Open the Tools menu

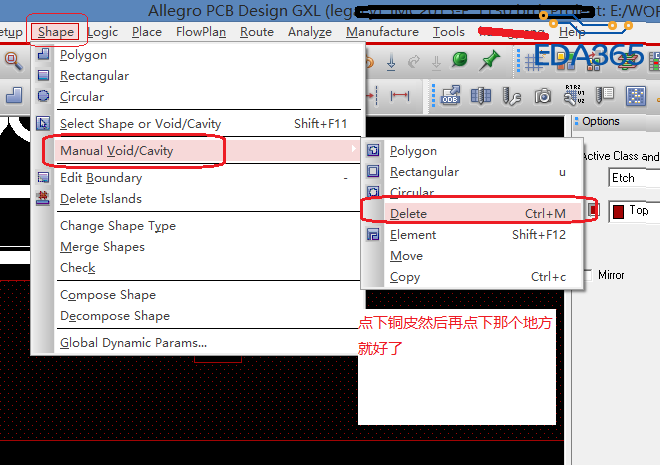pos(449,32)
